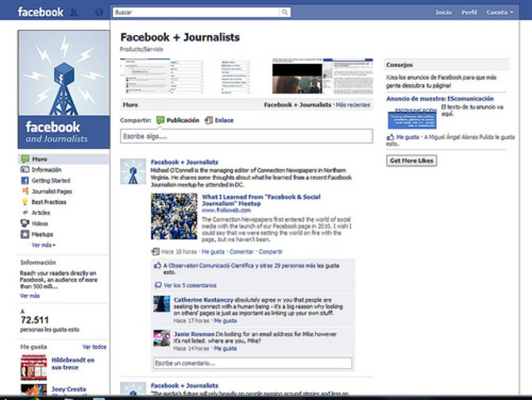The image size is (532, 400).
Task: Open second post's Facebook + Journalists author link
Action: [x=184, y=386]
